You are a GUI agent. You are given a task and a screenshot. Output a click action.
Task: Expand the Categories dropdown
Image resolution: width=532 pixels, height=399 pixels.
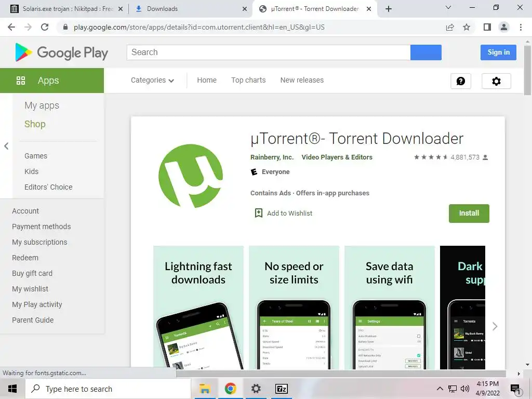[152, 80]
